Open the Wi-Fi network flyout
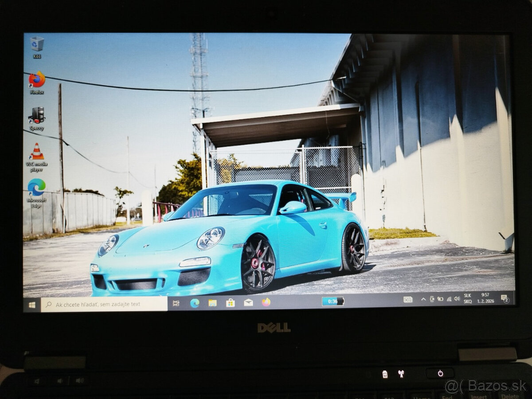532x399 pixels. tap(449, 299)
